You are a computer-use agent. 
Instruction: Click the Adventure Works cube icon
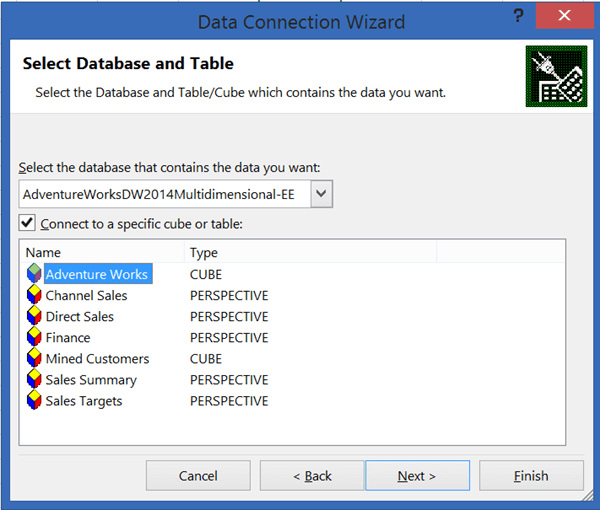tap(34, 273)
